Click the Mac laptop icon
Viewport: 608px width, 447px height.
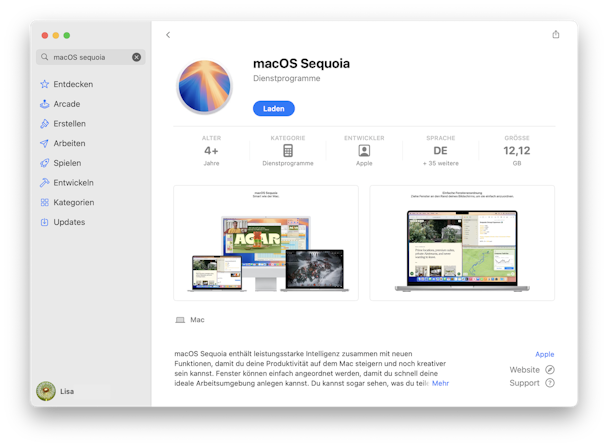(x=180, y=320)
